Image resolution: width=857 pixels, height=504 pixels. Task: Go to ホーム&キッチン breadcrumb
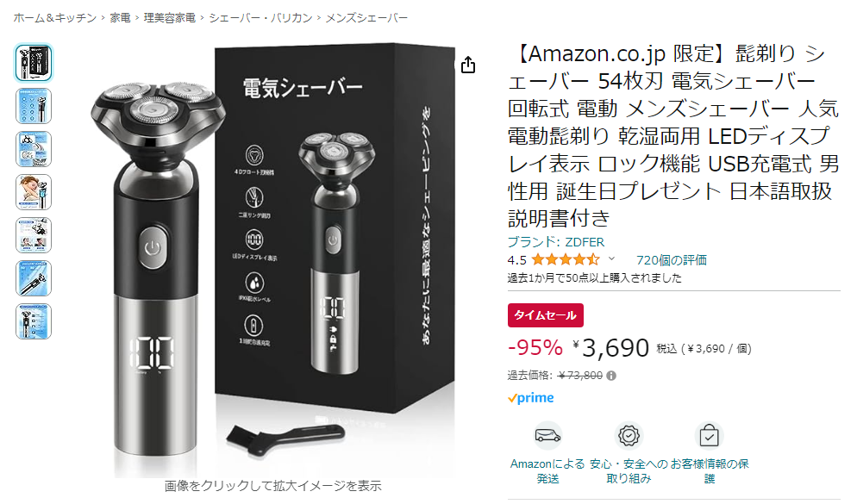click(x=54, y=18)
